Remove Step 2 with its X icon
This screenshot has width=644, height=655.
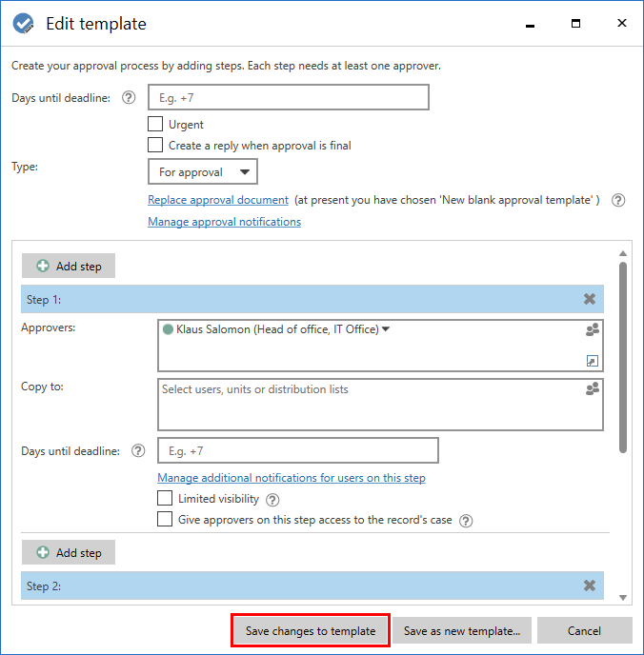(590, 586)
